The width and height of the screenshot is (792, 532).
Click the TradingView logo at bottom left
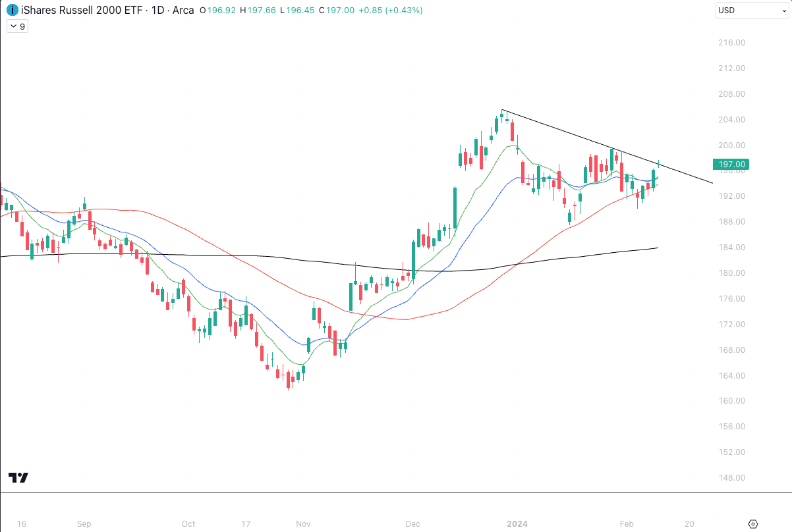[x=18, y=478]
